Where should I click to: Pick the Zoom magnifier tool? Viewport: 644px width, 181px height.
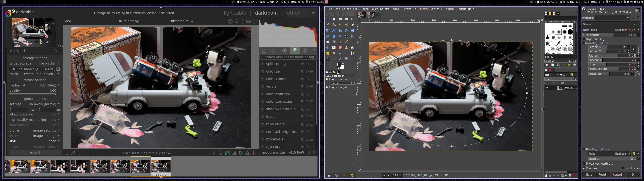pyautogui.click(x=346, y=59)
